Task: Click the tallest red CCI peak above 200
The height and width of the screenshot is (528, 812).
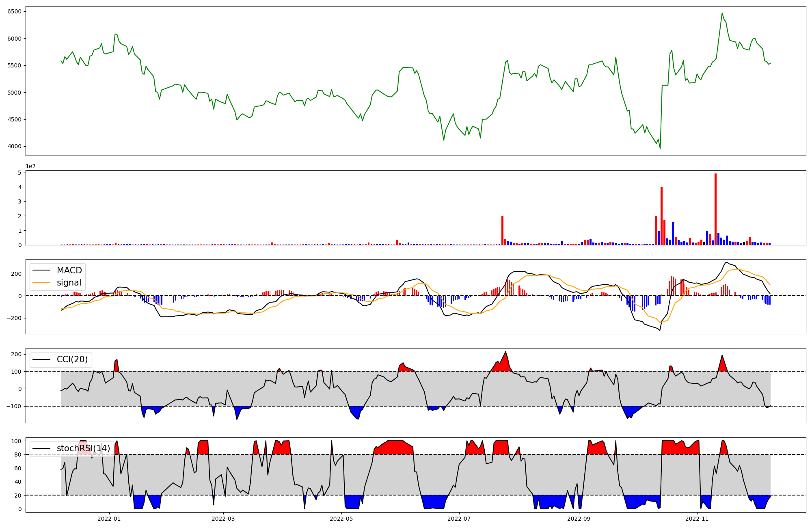Action: point(505,353)
